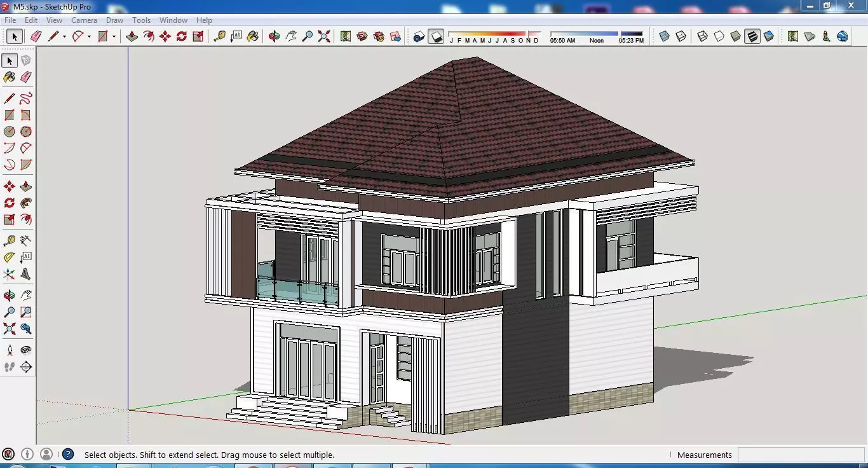The width and height of the screenshot is (868, 468).
Task: Activate the Axes tool
Action: coord(10,274)
